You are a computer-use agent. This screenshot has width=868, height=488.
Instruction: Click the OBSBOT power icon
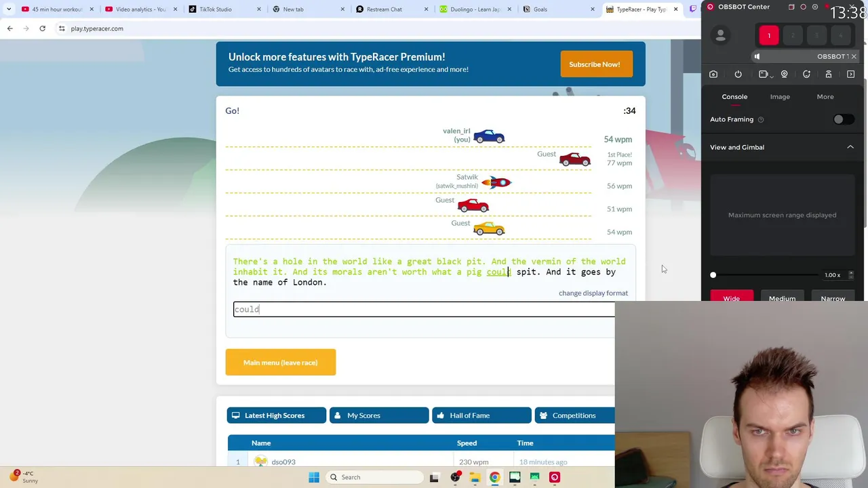(738, 75)
